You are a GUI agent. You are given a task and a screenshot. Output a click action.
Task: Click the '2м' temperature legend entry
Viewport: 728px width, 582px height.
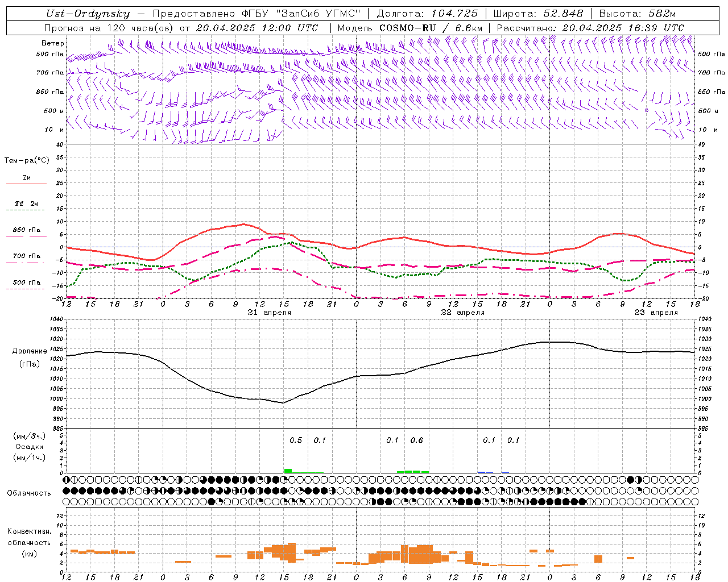27,178
